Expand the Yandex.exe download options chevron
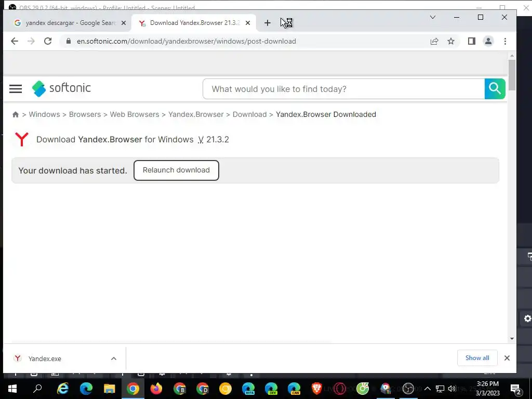Screen dimensions: 532x399 114,358
